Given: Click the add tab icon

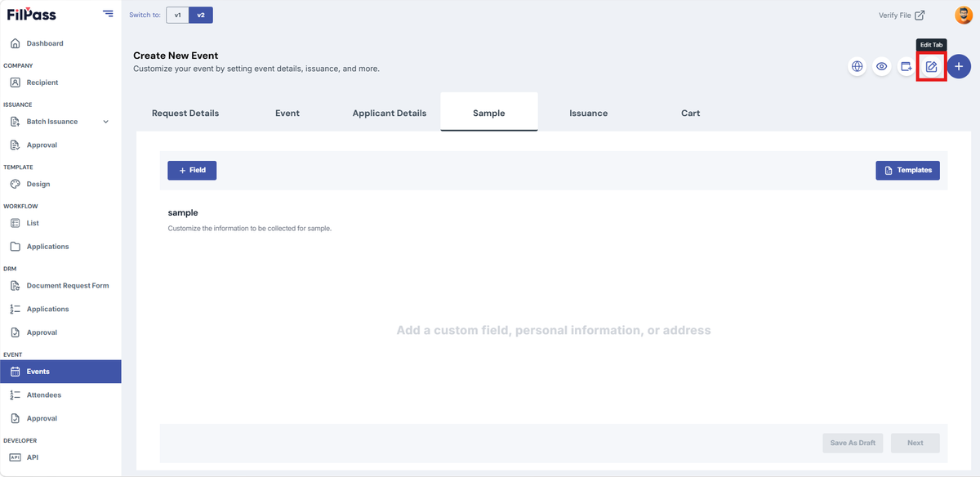Looking at the screenshot, I should 906,67.
